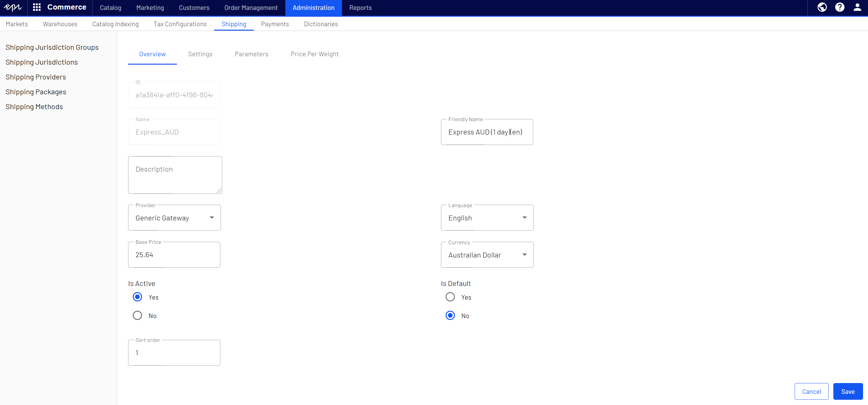
Task: Click the Description resize handle
Action: pyautogui.click(x=219, y=190)
